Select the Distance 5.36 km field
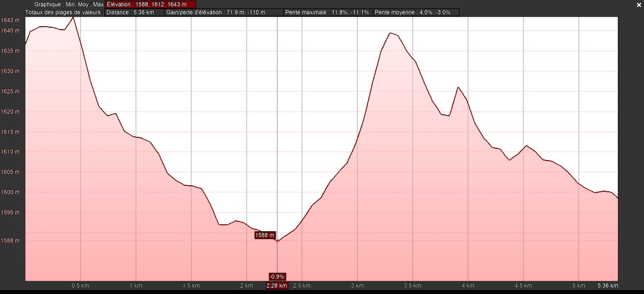Image resolution: width=644 pixels, height=294 pixels. 134,12
